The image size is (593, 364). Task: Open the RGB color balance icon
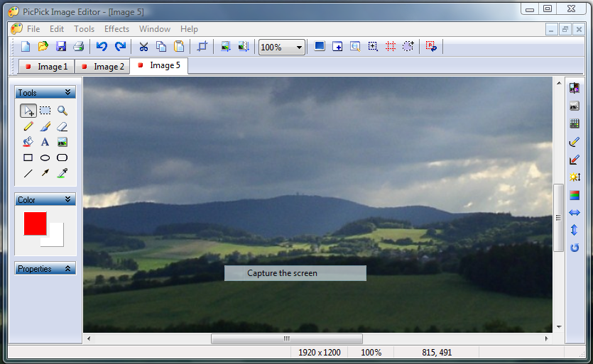(x=575, y=195)
